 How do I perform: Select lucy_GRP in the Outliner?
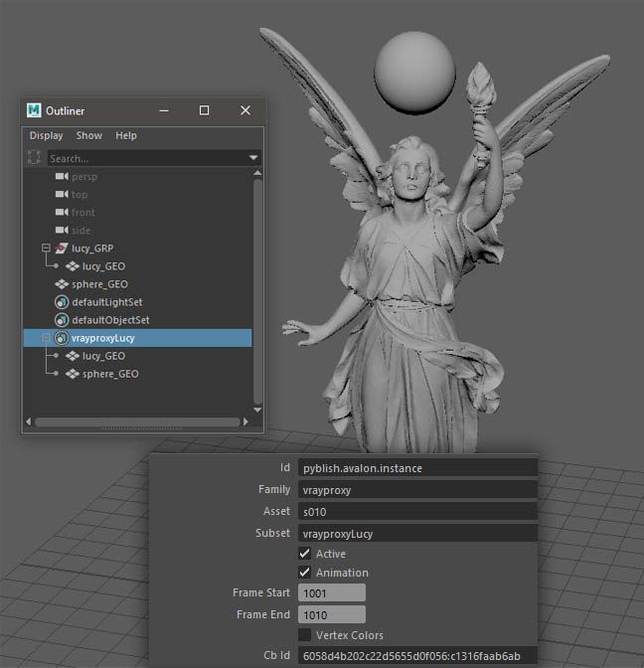(x=137, y=248)
